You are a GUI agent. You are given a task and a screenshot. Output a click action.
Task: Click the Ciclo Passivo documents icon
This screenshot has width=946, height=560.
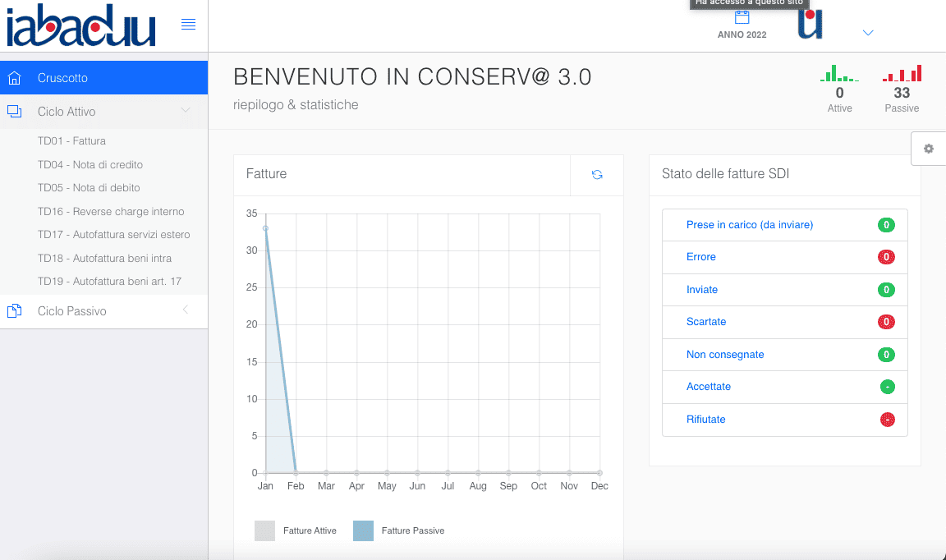[14, 311]
